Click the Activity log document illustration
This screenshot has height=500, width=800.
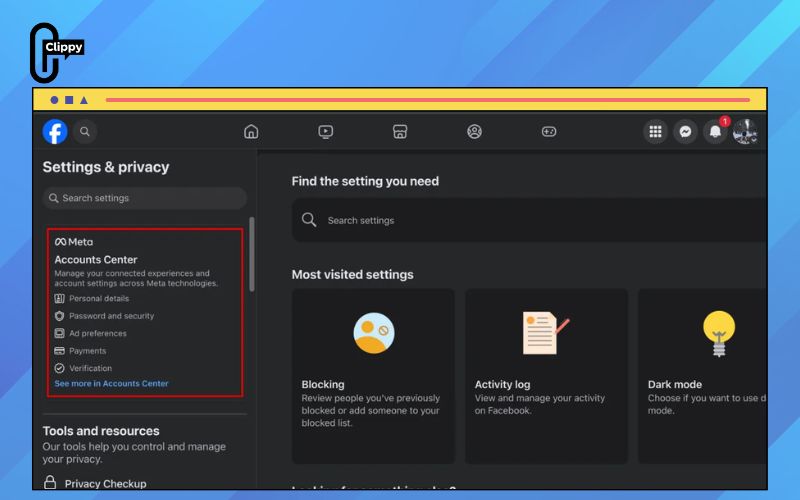[545, 333]
